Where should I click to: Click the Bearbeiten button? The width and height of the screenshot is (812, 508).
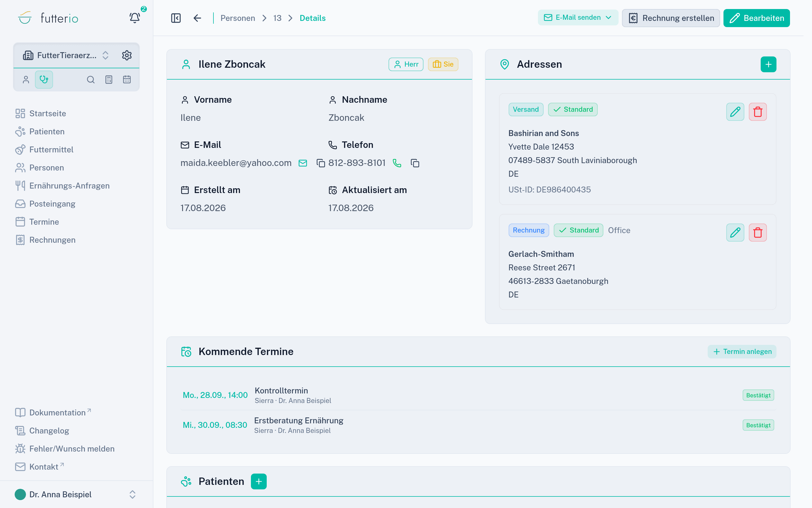(757, 18)
